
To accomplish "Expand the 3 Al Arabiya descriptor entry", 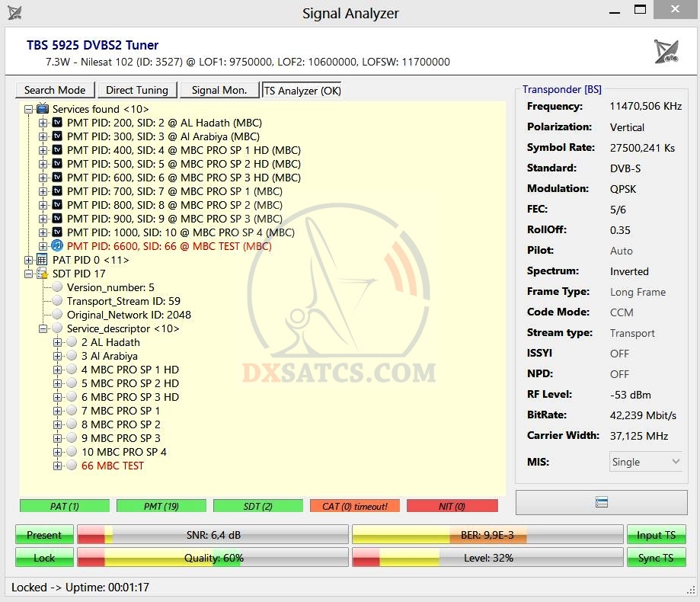I will tap(57, 356).
